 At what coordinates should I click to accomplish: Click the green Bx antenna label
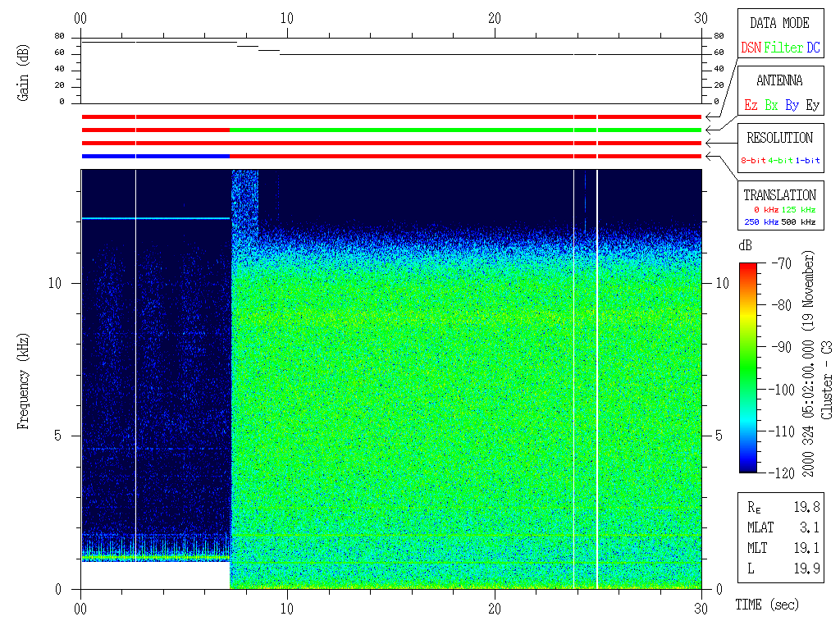771,106
